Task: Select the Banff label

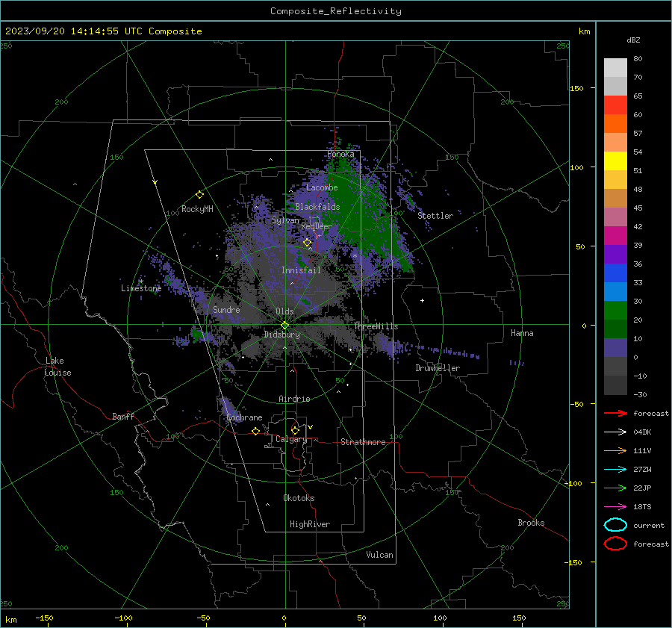Action: [x=123, y=416]
